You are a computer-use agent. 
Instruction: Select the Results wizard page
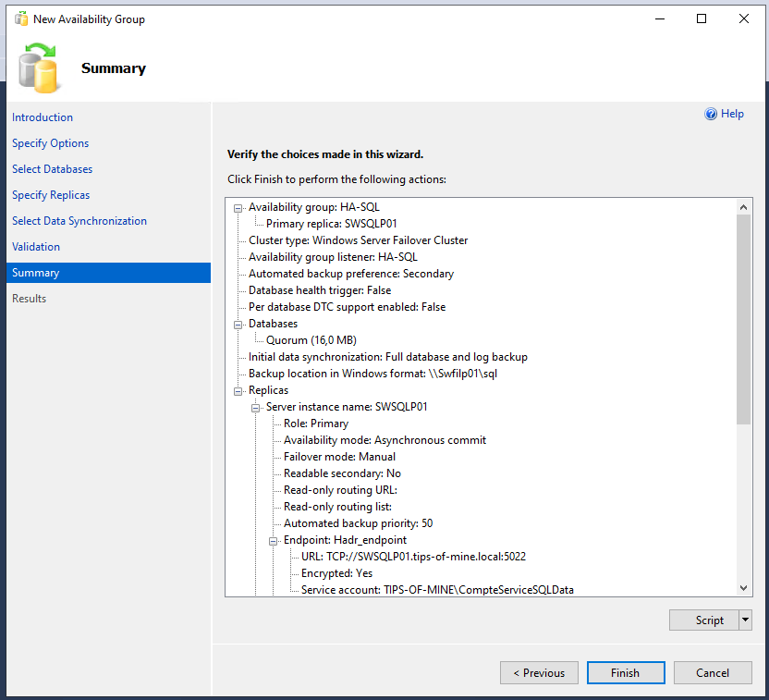29,299
